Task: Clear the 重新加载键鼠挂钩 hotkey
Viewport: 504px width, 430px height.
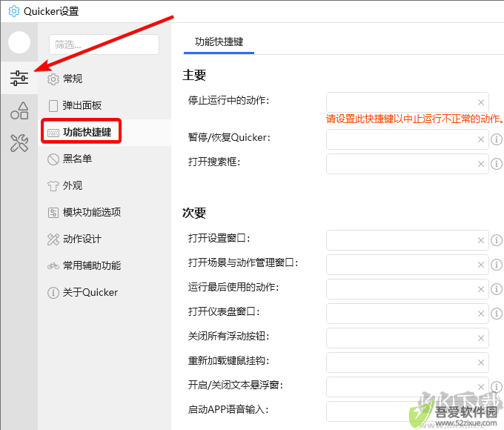Action: click(x=481, y=363)
